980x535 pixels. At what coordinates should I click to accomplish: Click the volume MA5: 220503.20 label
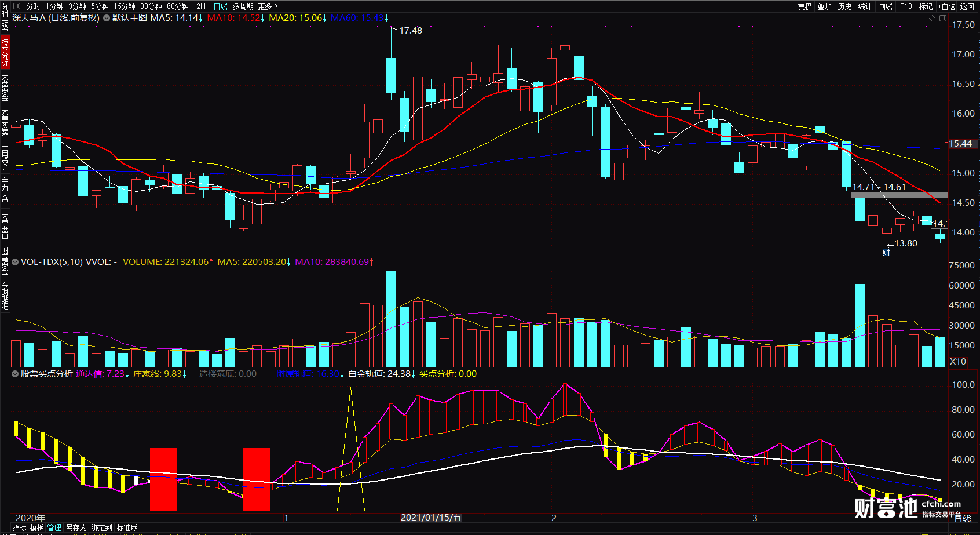254,262
